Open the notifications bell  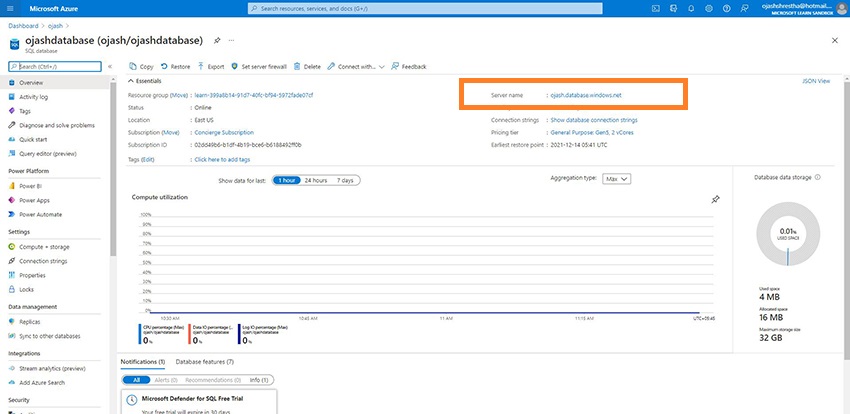(x=691, y=9)
